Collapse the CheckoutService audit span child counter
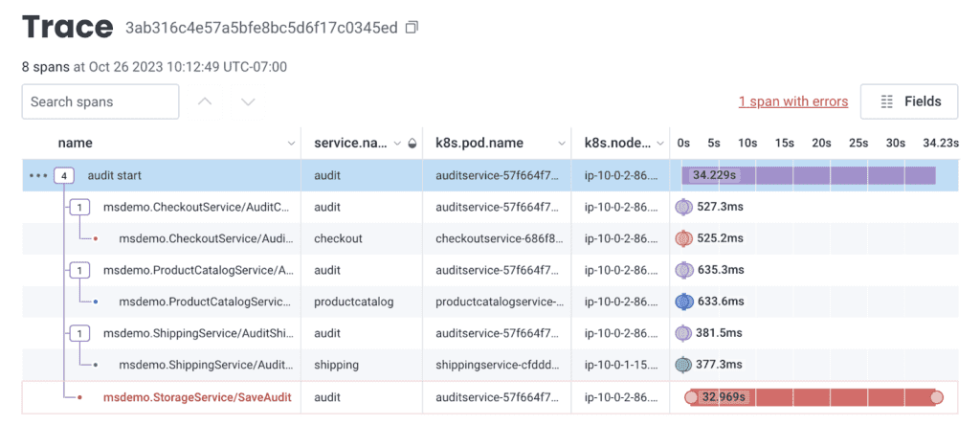Image resolution: width=980 pixels, height=425 pixels. [x=80, y=207]
